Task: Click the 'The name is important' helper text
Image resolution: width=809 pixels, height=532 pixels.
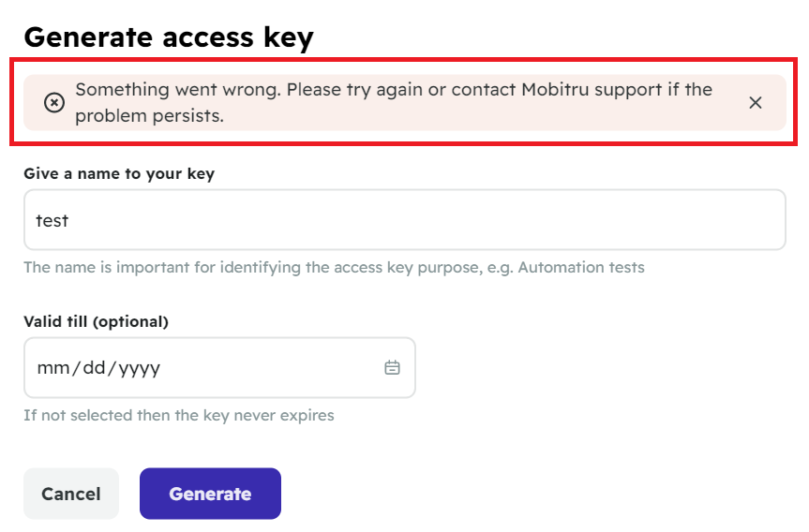Action: pos(334,268)
